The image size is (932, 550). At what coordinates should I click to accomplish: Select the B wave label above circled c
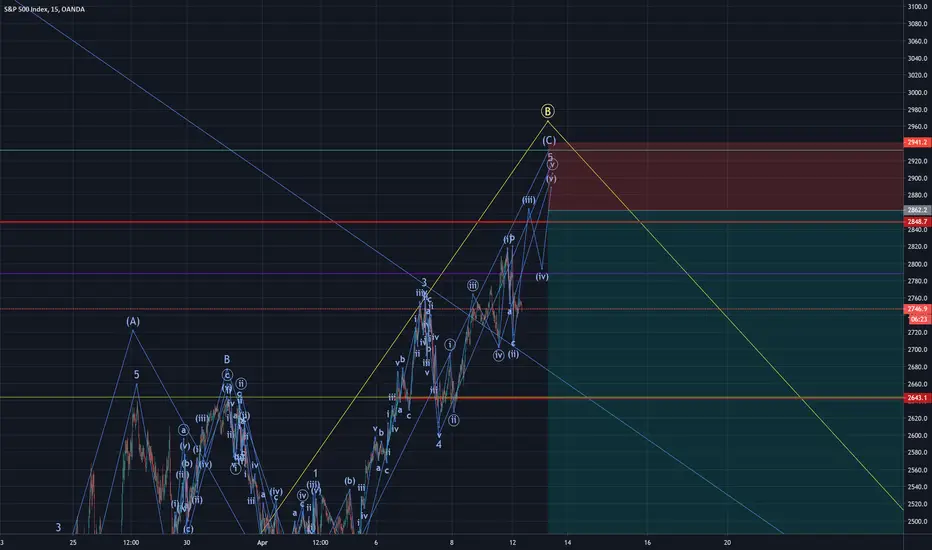click(226, 360)
